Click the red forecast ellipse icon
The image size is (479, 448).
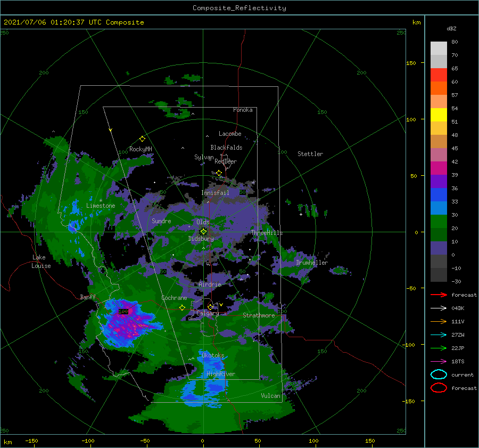coord(439,388)
